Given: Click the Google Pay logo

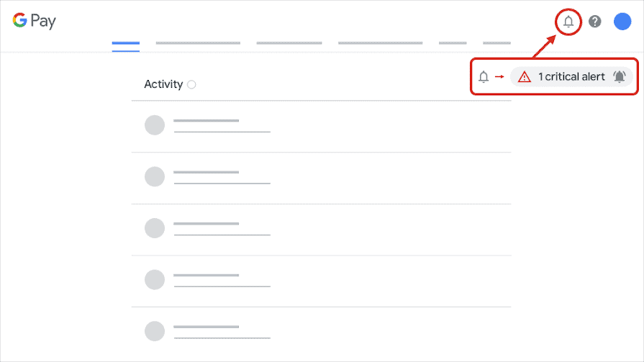Looking at the screenshot, I should pos(34,21).
